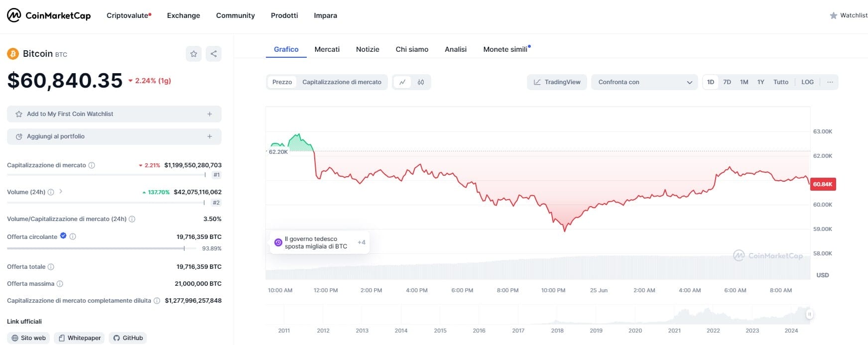Viewport: 868px width, 345px height.
Task: Select the Prezzo chart toggle
Action: click(282, 82)
